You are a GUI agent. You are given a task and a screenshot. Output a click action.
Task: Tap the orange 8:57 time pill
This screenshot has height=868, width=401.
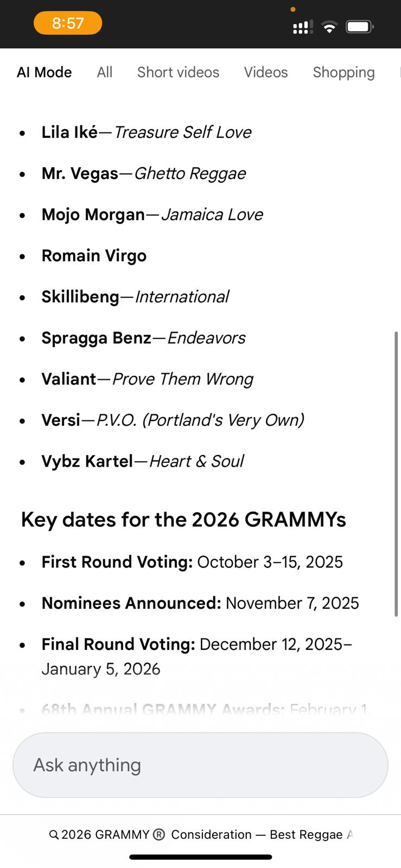pyautogui.click(x=68, y=23)
